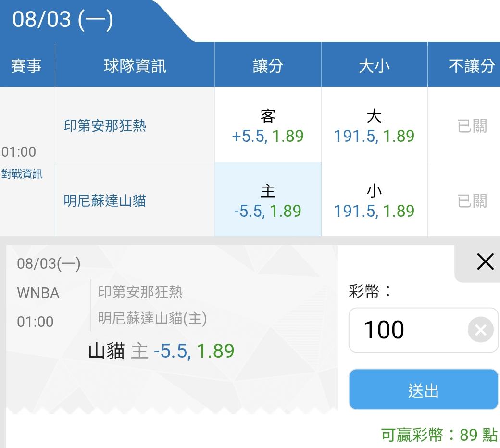Deselect highlighted 主 -5.5 handicap cell
The width and height of the screenshot is (500, 448).
point(268,199)
